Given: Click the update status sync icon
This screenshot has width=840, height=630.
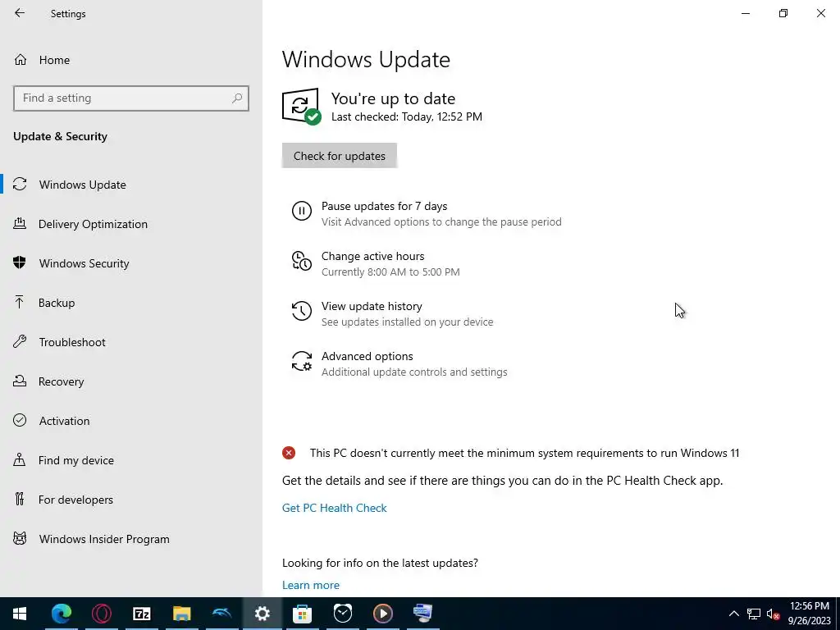Looking at the screenshot, I should (301, 106).
